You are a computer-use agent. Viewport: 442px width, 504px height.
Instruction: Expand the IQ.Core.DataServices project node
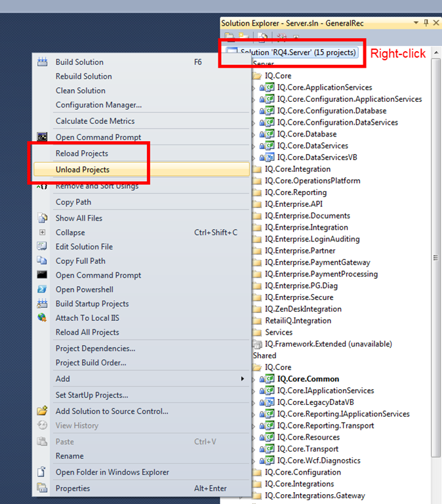tap(253, 146)
